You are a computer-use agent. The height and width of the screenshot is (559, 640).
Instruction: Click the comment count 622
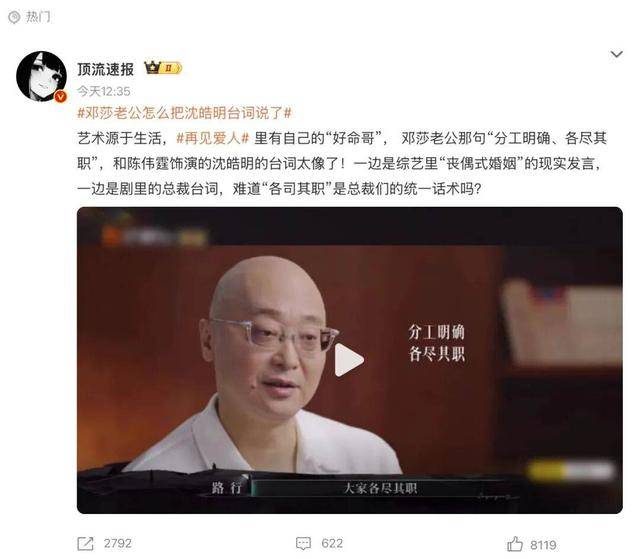pyautogui.click(x=332, y=543)
